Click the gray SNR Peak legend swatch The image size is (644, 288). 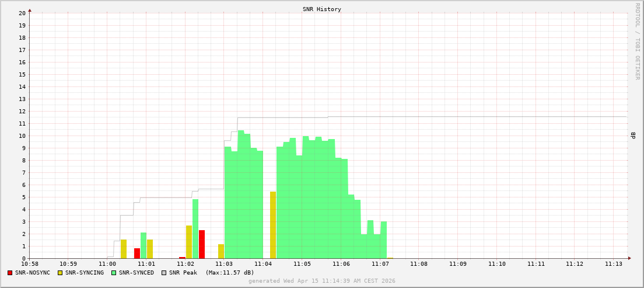[164, 273]
